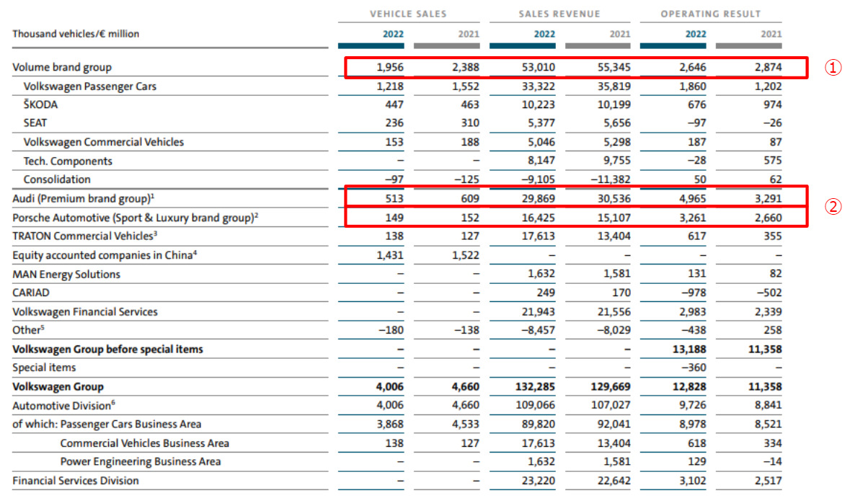868x503 pixels.
Task: Click the 13,188 before-special-items operating result
Action: tap(689, 350)
